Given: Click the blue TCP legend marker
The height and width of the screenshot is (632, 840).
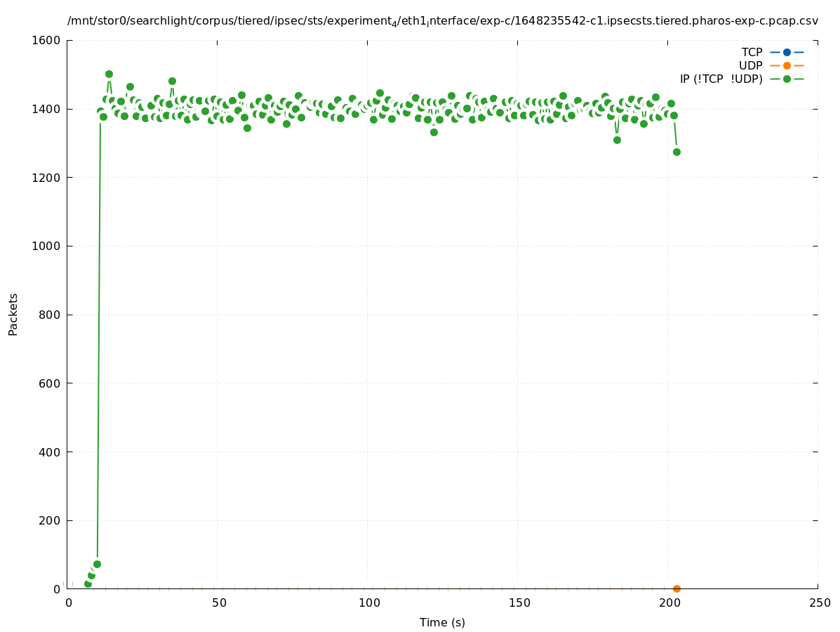Looking at the screenshot, I should coord(787,52).
